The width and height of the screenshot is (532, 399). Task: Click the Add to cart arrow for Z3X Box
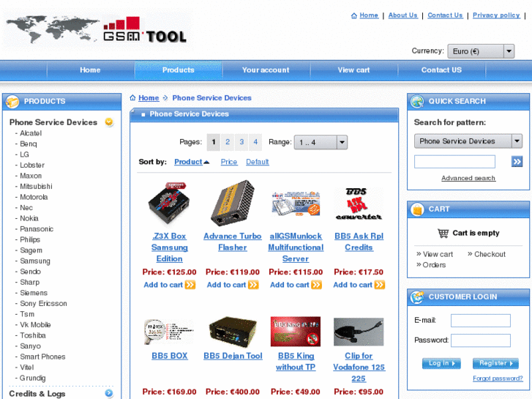tap(190, 285)
